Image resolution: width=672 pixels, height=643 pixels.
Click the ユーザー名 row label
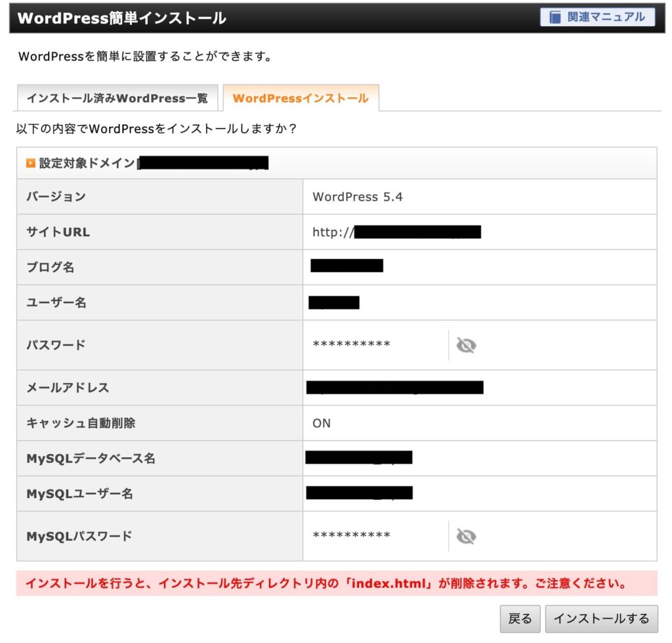click(56, 303)
